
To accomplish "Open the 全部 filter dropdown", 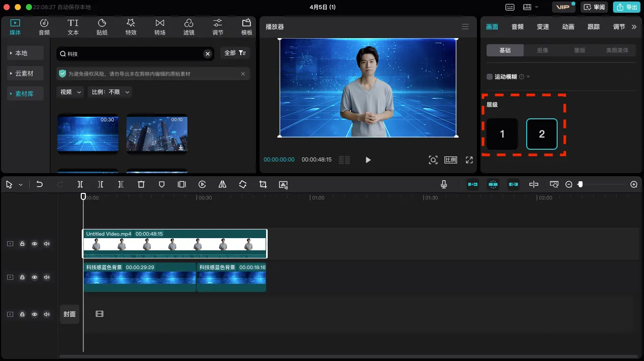I will click(235, 53).
